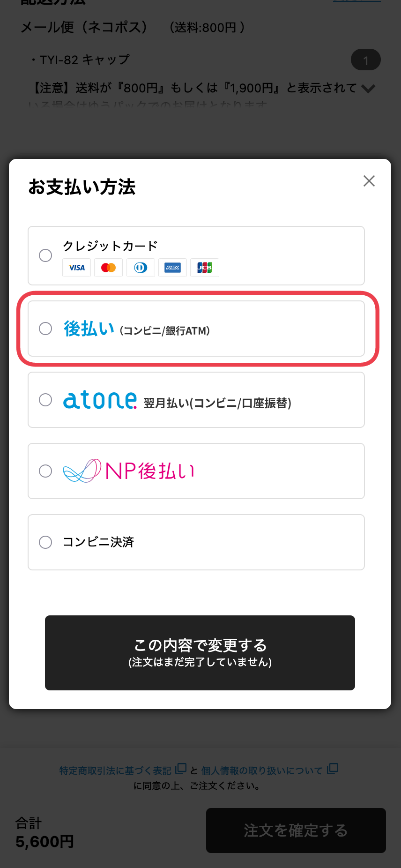The image size is (401, 868).
Task: Expand the shipping notice chevron
Action: [369, 89]
